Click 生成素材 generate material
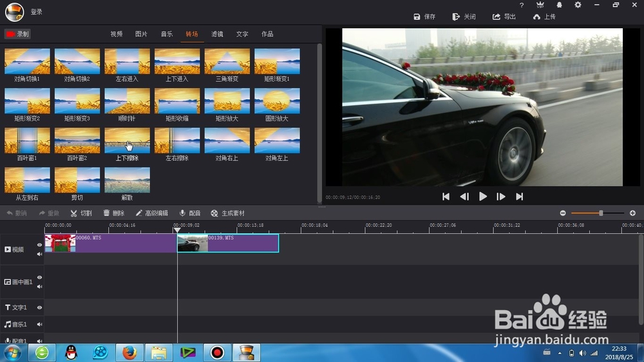This screenshot has width=644, height=362. [x=227, y=213]
